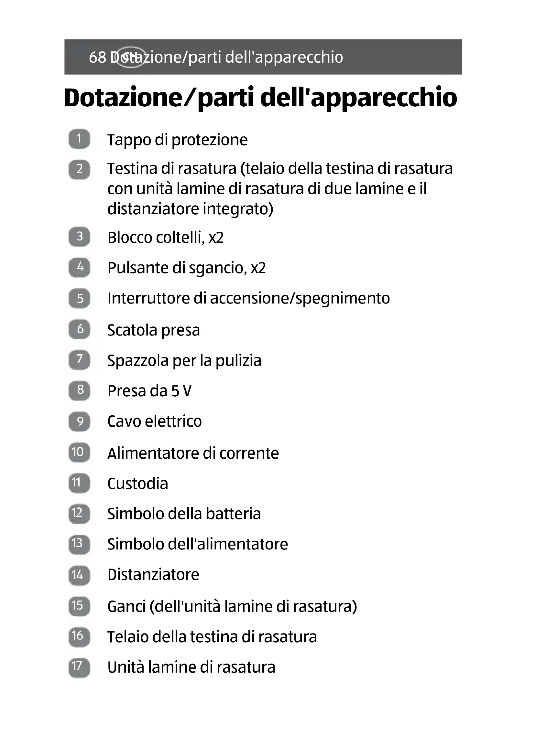Select the number 17 badge icon
Viewport: 535px width, 756px height.
click(79, 667)
